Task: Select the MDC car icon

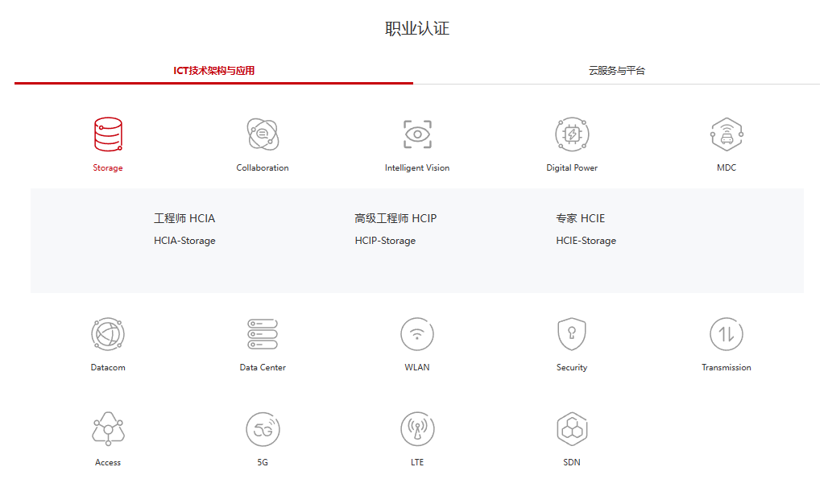Action: click(727, 134)
